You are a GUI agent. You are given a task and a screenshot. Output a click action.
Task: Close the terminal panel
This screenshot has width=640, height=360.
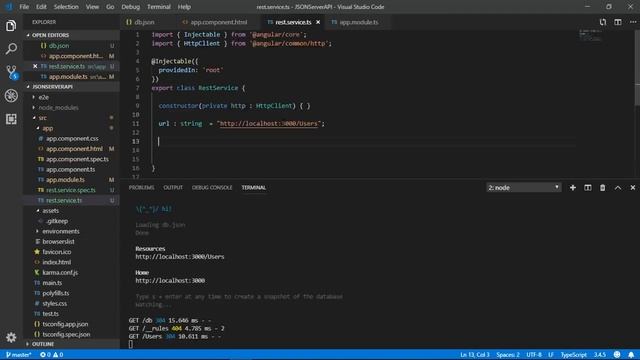coord(632,187)
